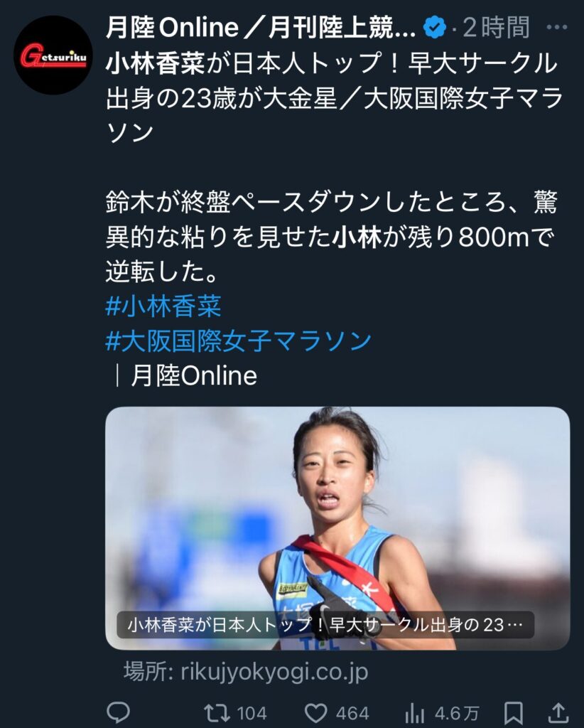584x728 pixels.
Task: Select bold name 小林香菜 in headline
Action: (156, 63)
